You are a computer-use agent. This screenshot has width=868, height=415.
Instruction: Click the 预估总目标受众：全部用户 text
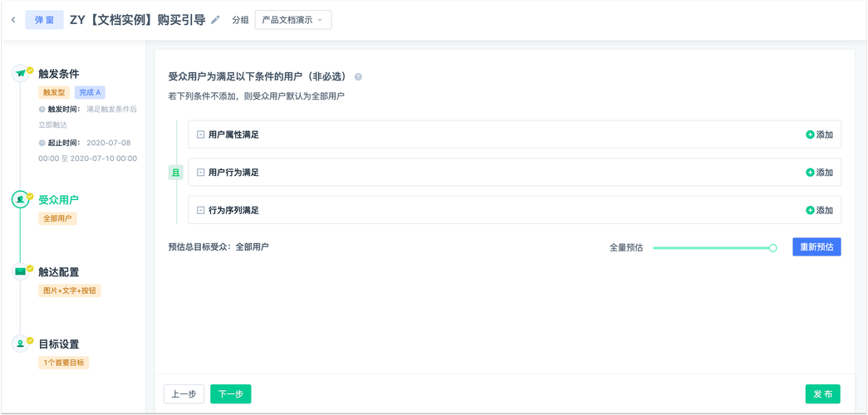click(x=218, y=247)
